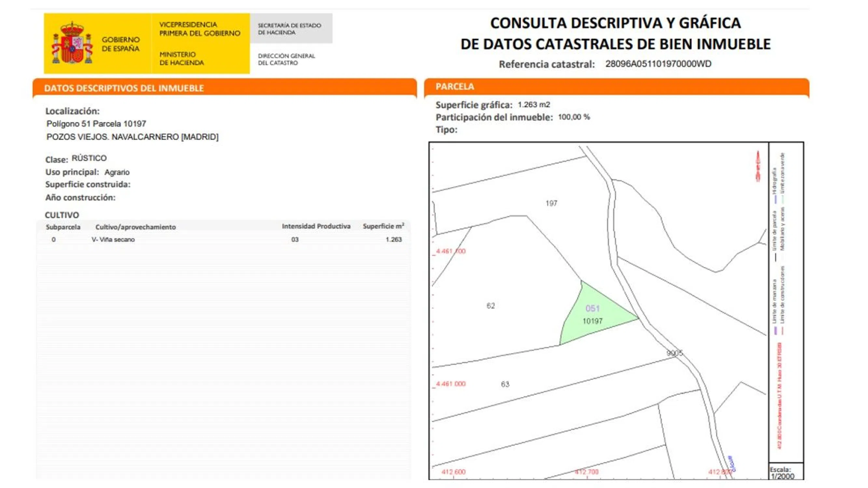Click the Spanish coat of arms emblem
The width and height of the screenshot is (868, 488).
[72, 43]
